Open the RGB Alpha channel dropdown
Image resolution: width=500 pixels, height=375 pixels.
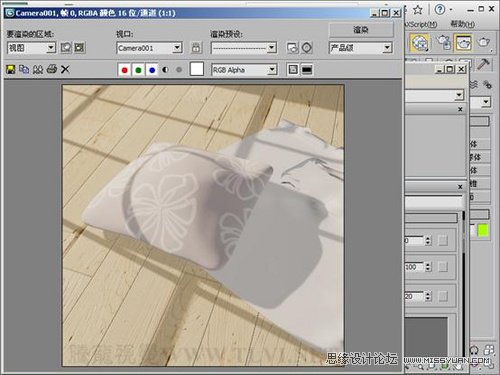point(244,70)
